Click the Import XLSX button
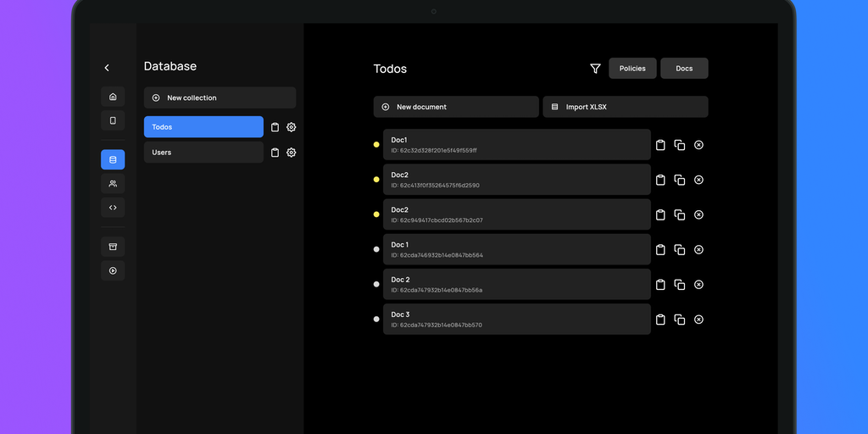The height and width of the screenshot is (434, 868). tap(625, 107)
